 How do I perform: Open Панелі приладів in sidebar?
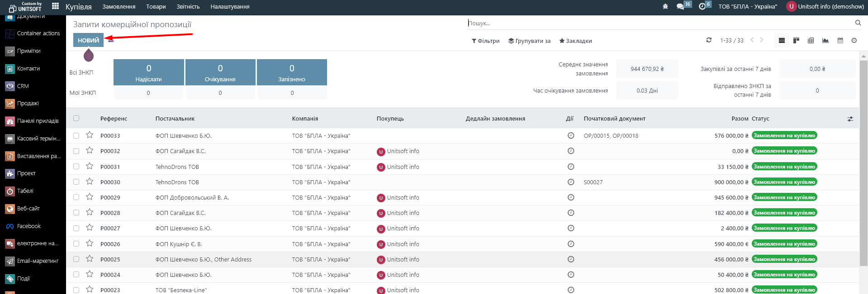[33, 121]
